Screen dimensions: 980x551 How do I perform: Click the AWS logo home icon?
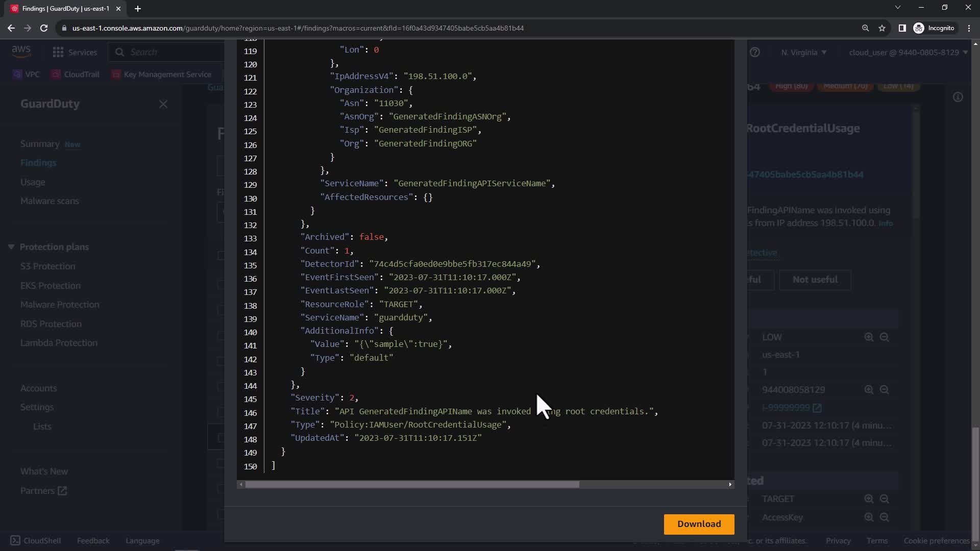click(21, 51)
